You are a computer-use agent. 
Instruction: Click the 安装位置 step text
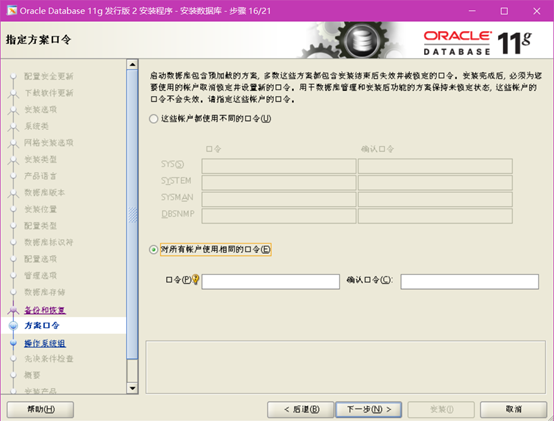click(x=40, y=209)
